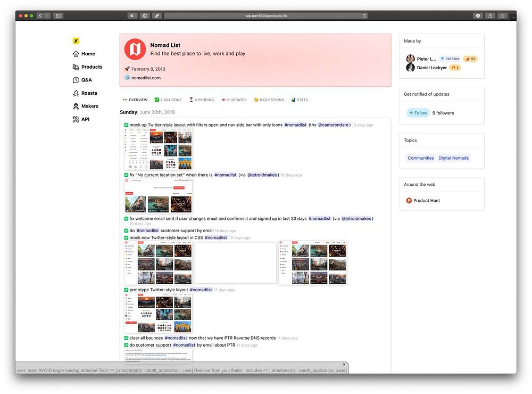Screen dimensions: 532x394
Task: Click the link extension toolbar icon
Action: pos(157,15)
